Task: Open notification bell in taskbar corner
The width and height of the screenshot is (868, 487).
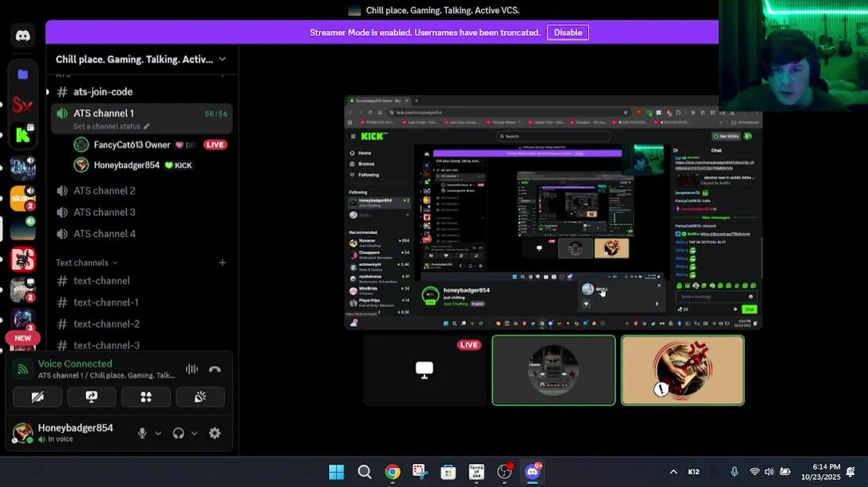Action: pos(851,472)
